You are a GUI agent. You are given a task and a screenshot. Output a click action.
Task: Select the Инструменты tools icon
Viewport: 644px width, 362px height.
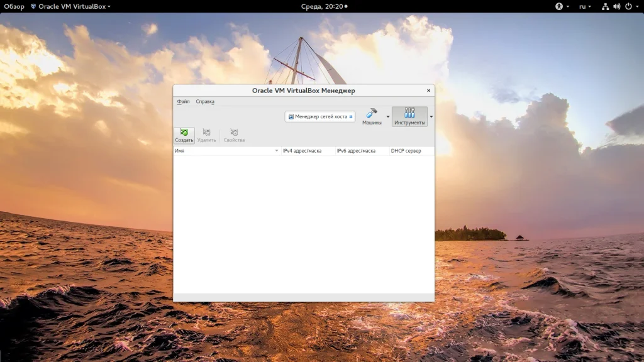(409, 113)
